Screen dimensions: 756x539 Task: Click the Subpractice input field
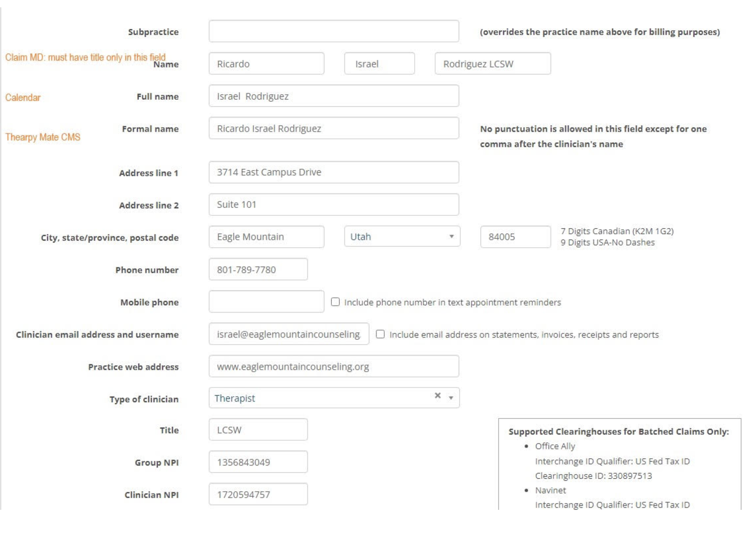pyautogui.click(x=334, y=31)
